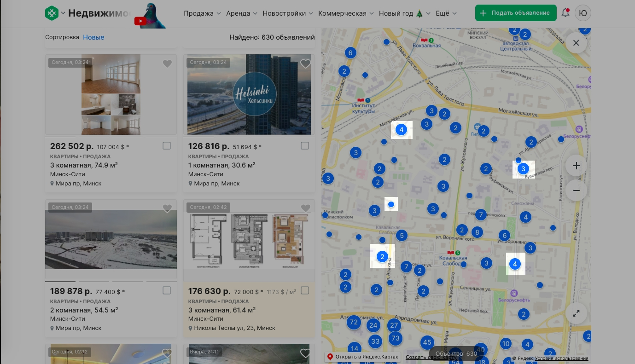Viewport: 635px width, 364px height.
Task: Click the map cluster marker labeled 33
Action: (375, 341)
